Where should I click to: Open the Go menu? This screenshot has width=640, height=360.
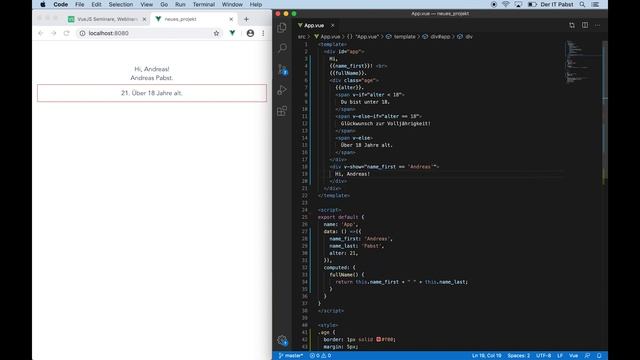click(164, 4)
